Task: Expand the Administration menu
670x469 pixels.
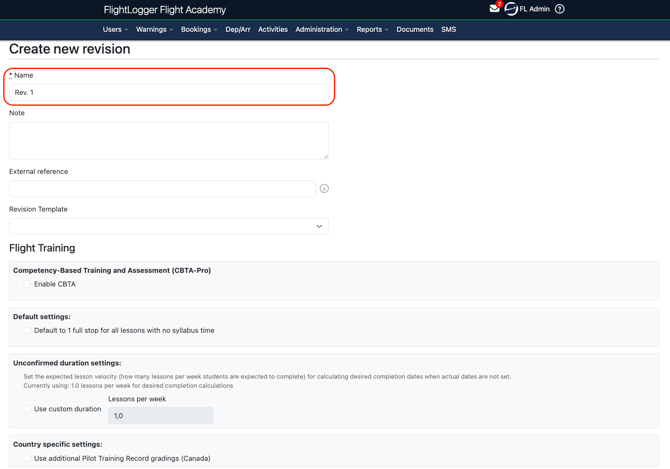Action: [322, 29]
